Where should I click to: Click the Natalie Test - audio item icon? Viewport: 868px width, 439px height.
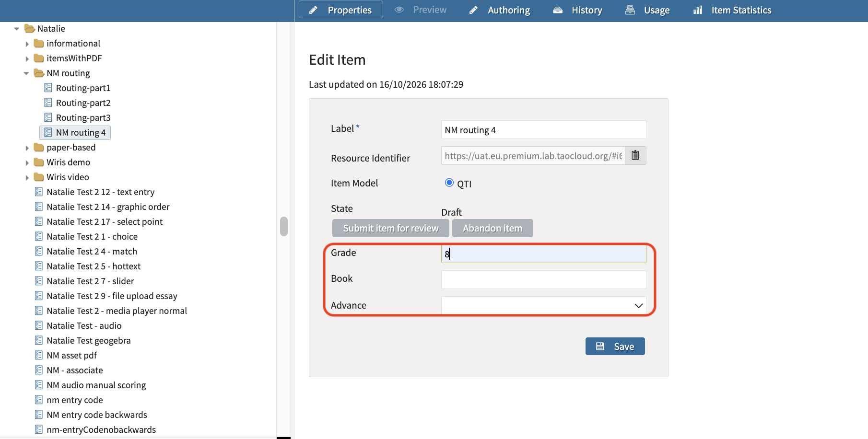click(x=39, y=325)
